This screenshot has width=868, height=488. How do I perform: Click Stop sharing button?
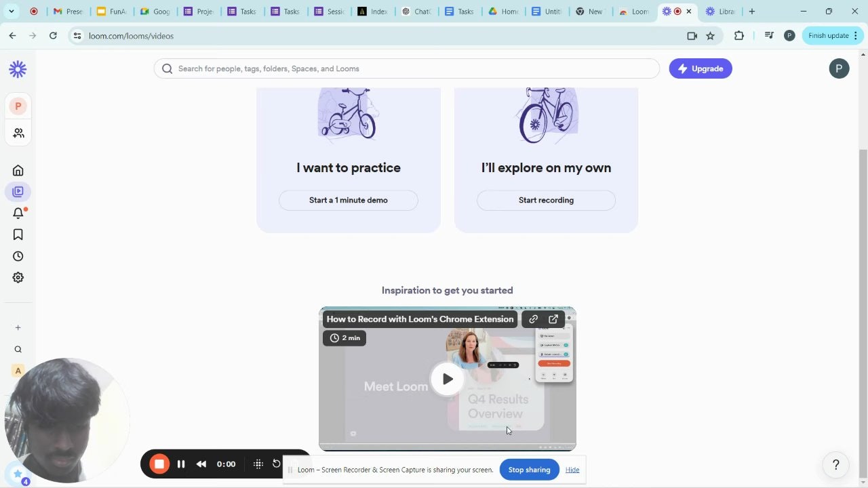529,470
